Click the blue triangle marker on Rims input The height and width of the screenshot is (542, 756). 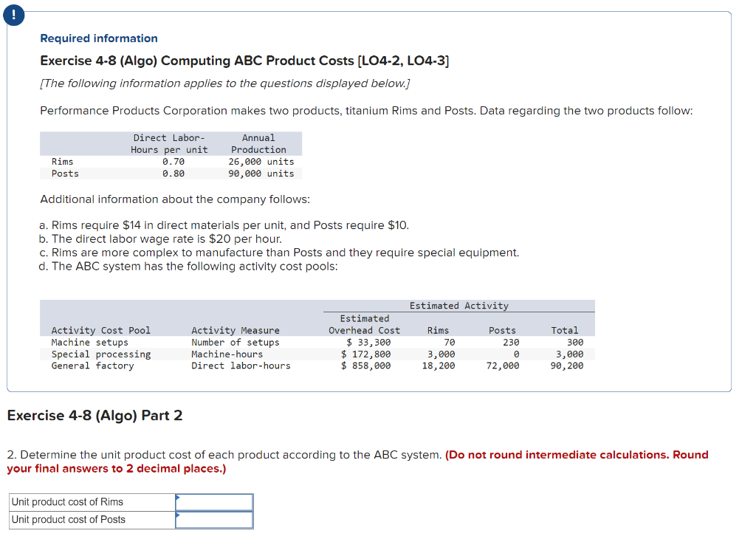177,498
